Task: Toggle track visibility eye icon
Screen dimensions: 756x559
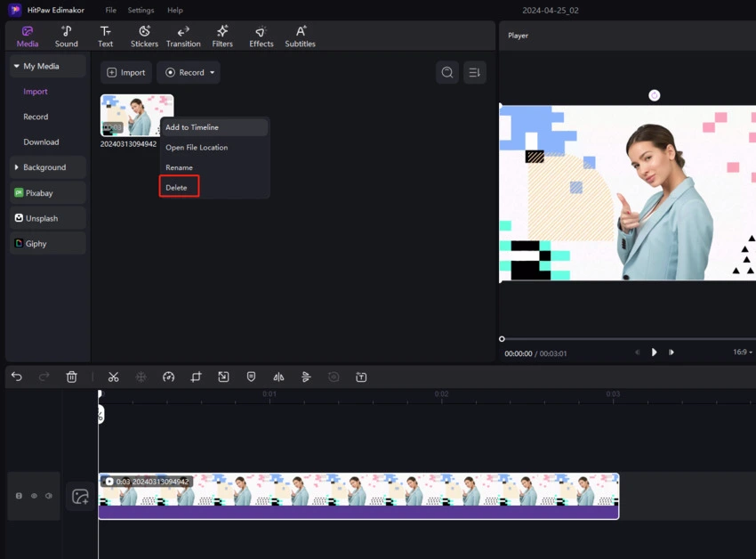Action: point(34,496)
